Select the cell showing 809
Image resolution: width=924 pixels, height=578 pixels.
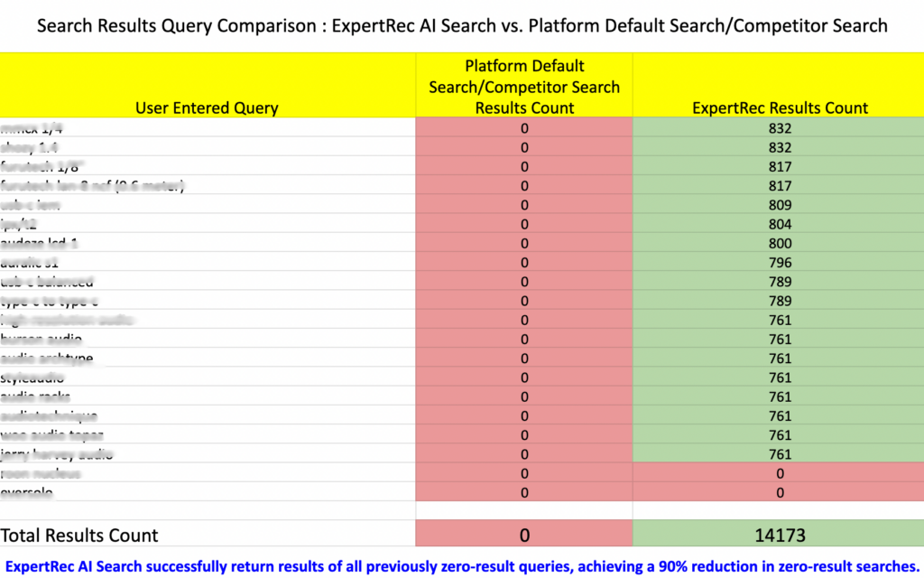[780, 205]
